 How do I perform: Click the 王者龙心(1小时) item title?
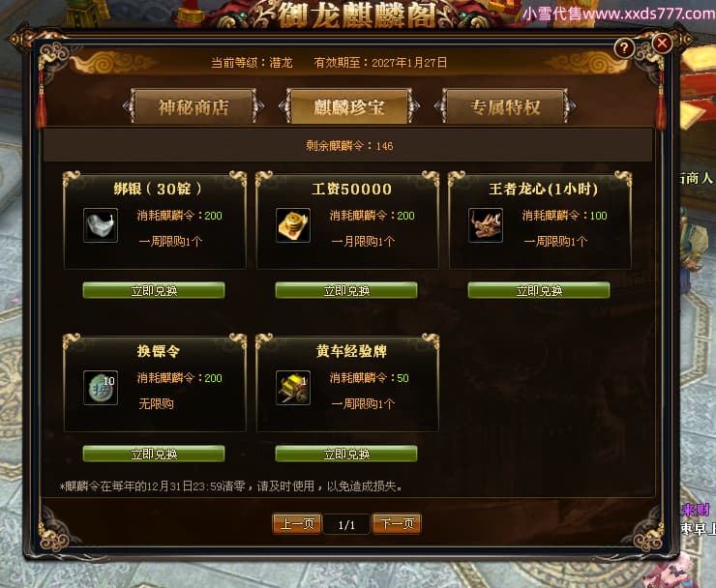click(543, 189)
